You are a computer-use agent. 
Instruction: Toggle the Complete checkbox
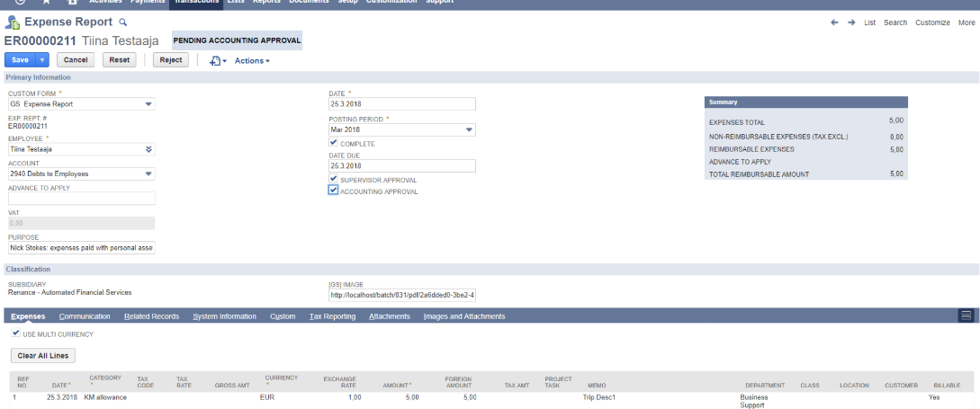(x=334, y=143)
